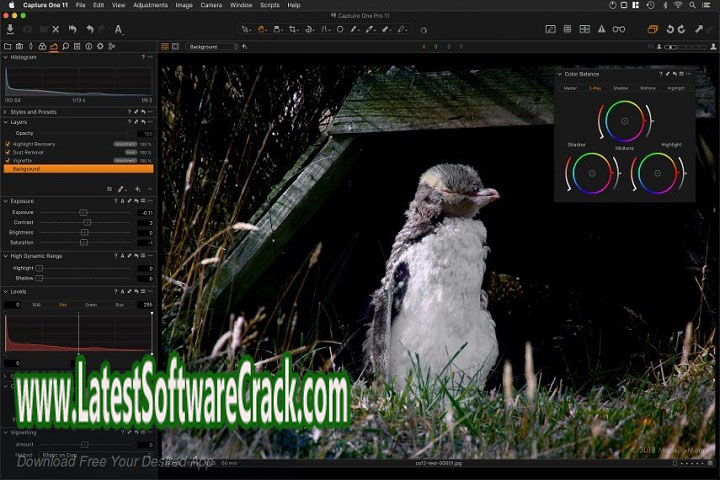Viewport: 720px width, 480px height.
Task: Select the Red channel in Levels
Action: pos(63,305)
